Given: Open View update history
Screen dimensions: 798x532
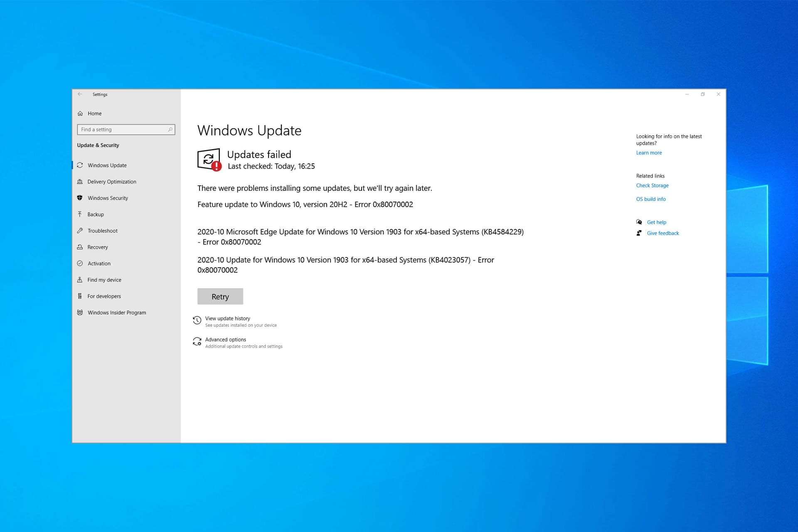Looking at the screenshot, I should click(227, 319).
